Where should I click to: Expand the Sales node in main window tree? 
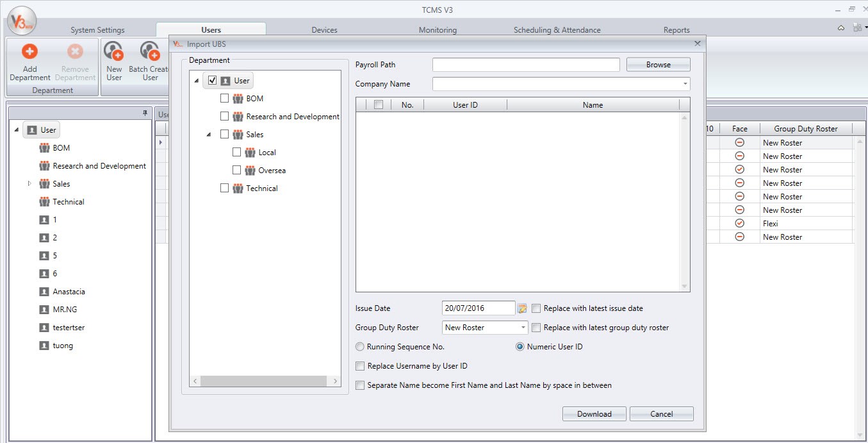(x=29, y=184)
